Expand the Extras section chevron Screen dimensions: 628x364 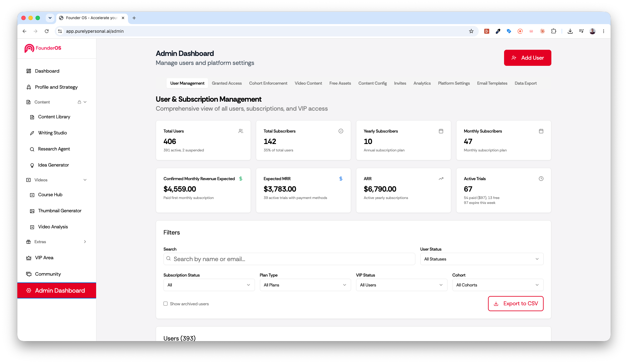click(x=85, y=242)
